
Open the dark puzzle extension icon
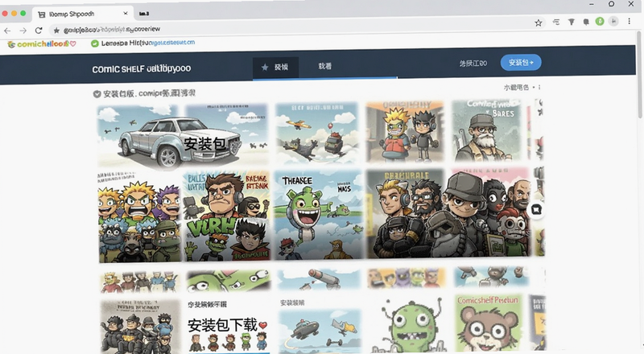586,23
